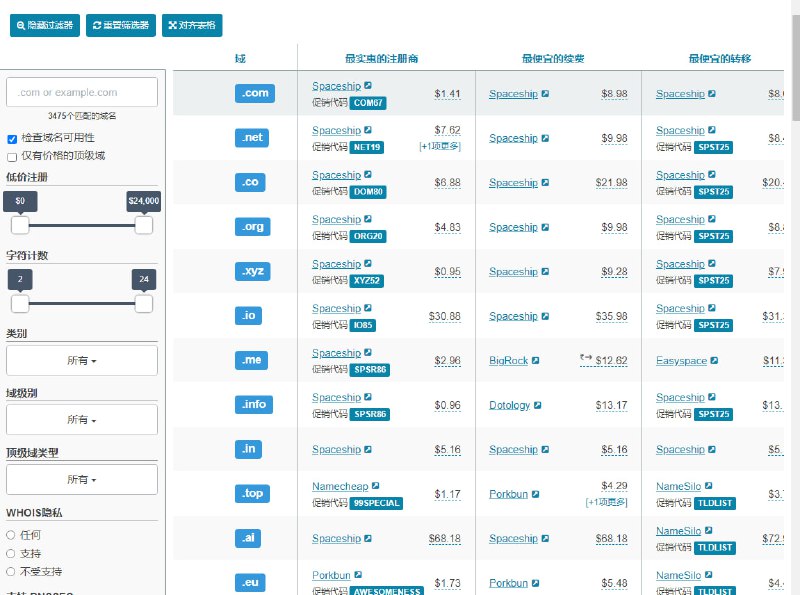The image size is (800, 595).
Task: Enable the 仅有价格的顶级域 checkbox
Action: [x=10, y=155]
